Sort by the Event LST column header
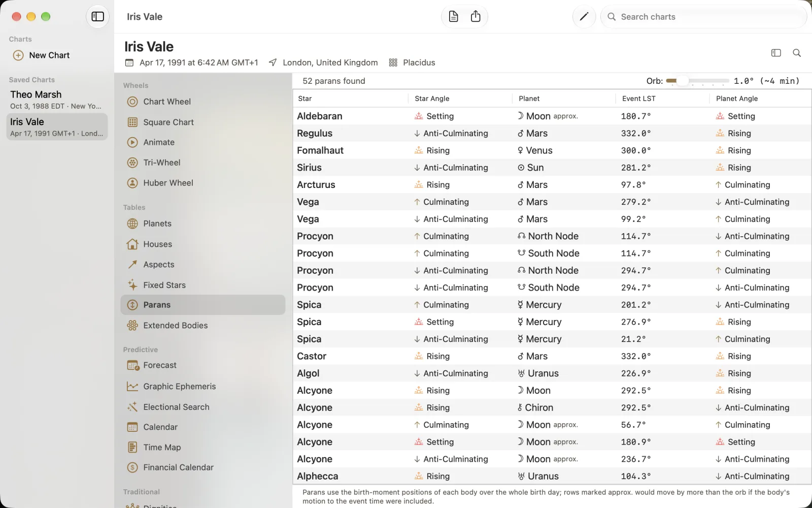This screenshot has width=812, height=508. coord(662,99)
